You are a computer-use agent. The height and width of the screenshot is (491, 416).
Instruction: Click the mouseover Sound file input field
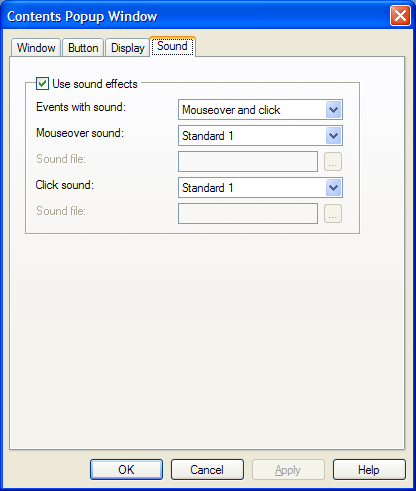click(x=248, y=162)
